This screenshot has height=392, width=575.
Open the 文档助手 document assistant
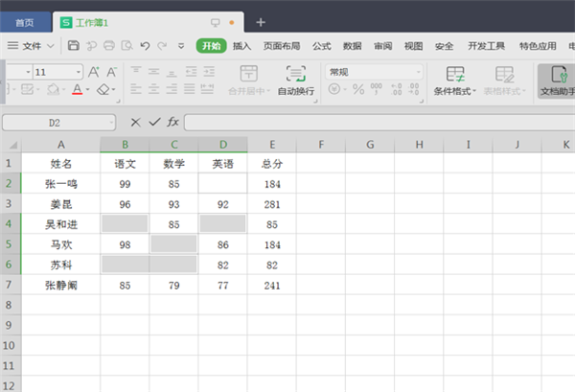[x=554, y=81]
